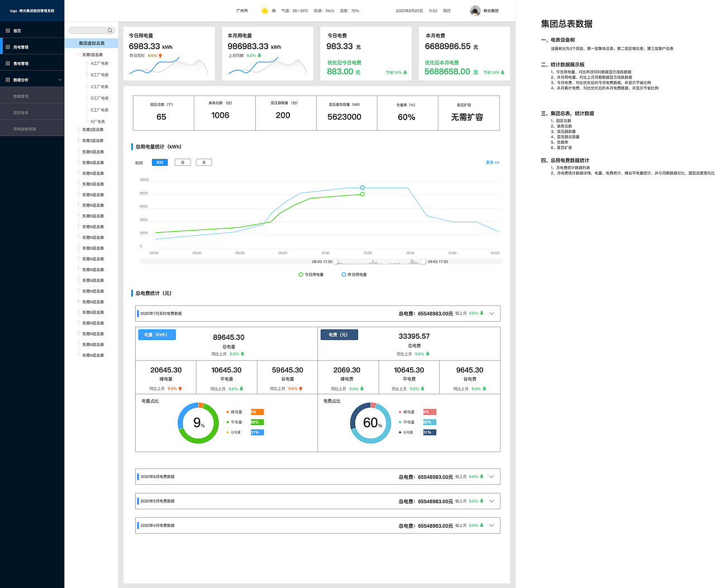Select the N厂电表 tree item
The height and width of the screenshot is (588, 715).
[x=98, y=121]
